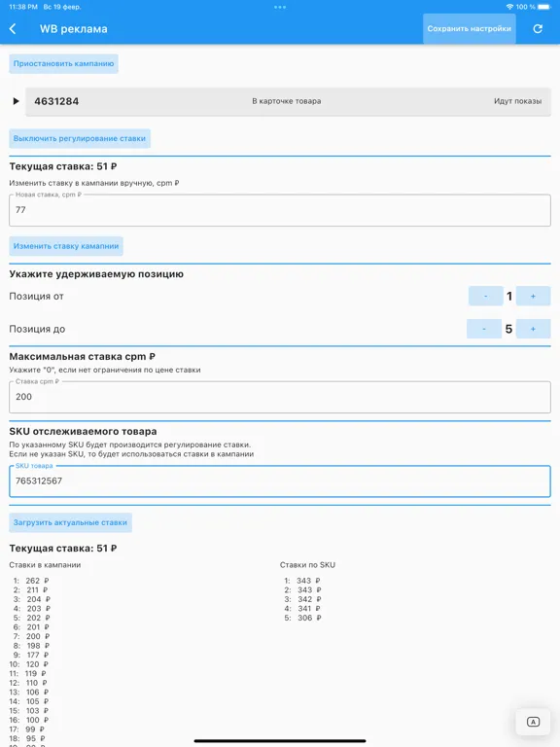Click Сохранить настройки button
This screenshot has height=747, width=560.
coord(469,28)
